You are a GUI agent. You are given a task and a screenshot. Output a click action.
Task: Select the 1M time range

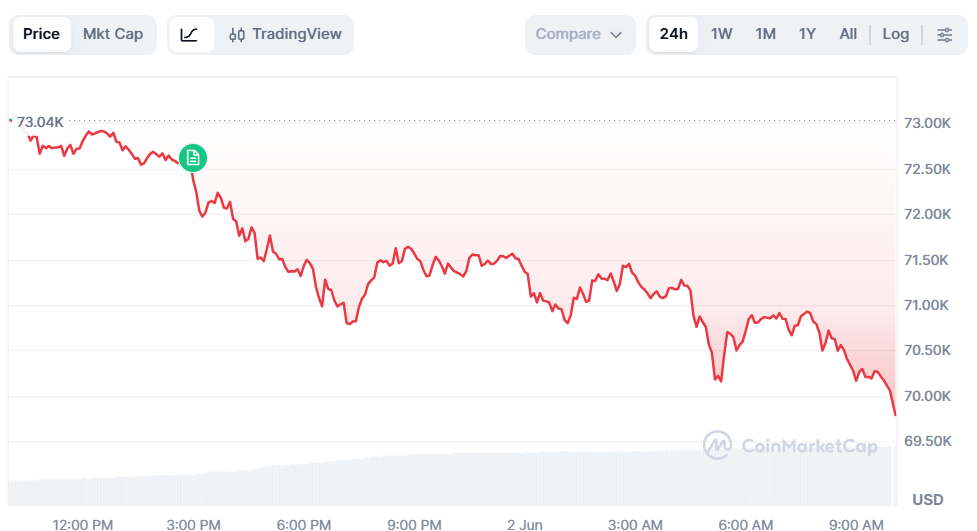765,34
